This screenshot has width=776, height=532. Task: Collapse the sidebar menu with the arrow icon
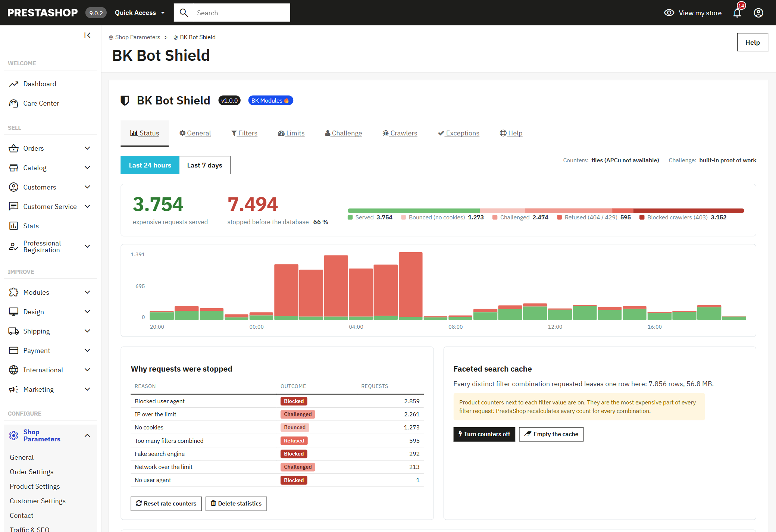(87, 35)
